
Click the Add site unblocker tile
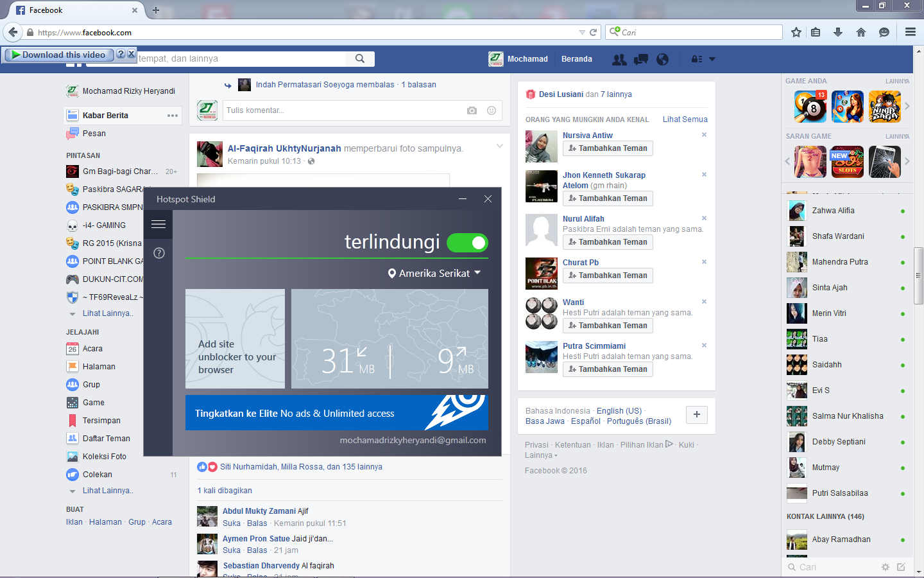(235, 338)
